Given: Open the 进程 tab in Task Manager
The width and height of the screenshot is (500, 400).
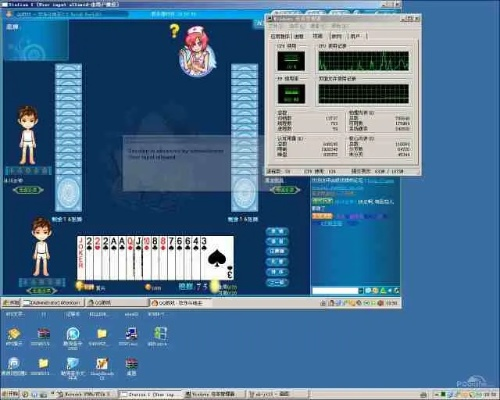Looking at the screenshot, I should pos(299,36).
